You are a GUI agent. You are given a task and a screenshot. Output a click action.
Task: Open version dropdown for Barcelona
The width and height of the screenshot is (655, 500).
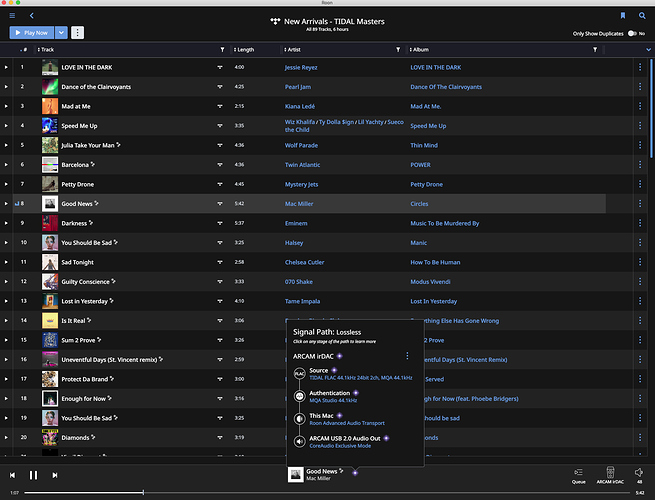tap(220, 165)
